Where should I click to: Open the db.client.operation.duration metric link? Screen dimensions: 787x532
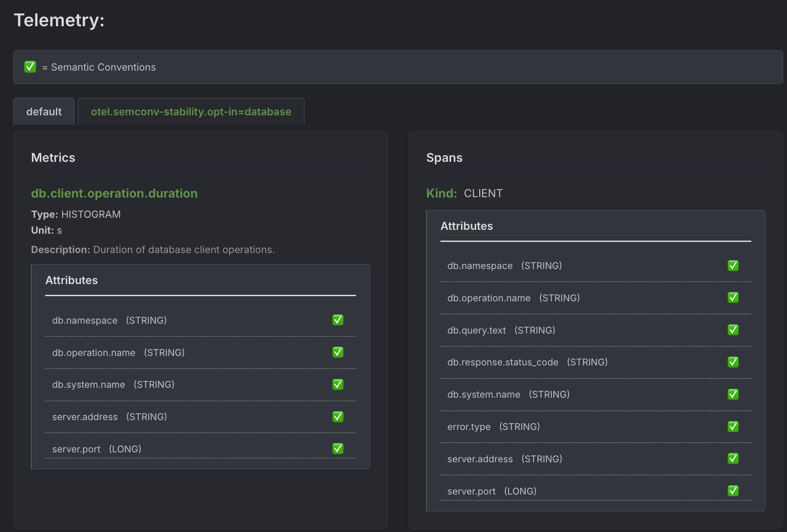114,193
